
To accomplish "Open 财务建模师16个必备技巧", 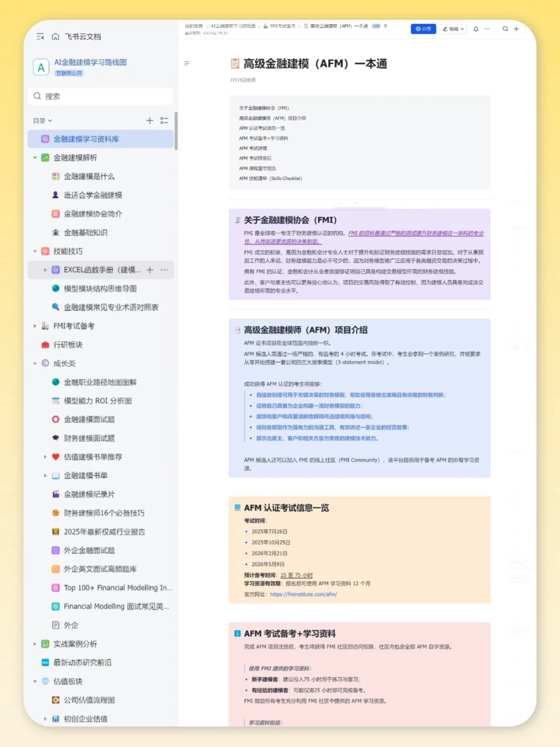I will tap(104, 513).
